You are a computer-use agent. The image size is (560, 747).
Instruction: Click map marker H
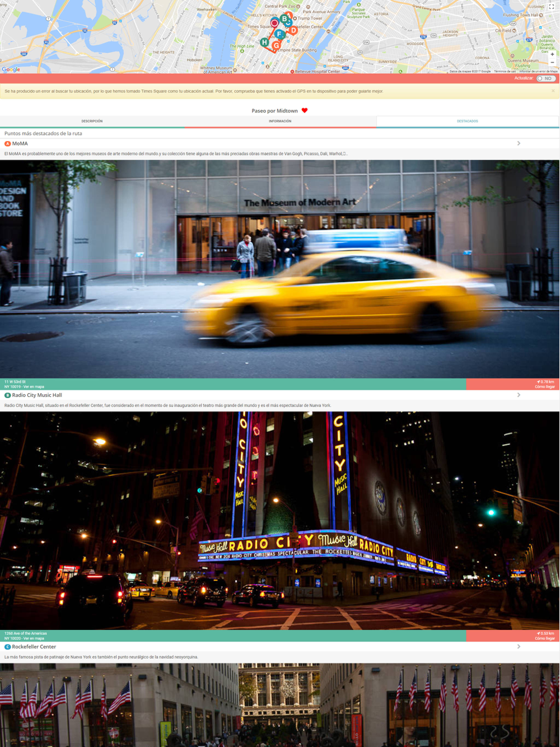[264, 42]
